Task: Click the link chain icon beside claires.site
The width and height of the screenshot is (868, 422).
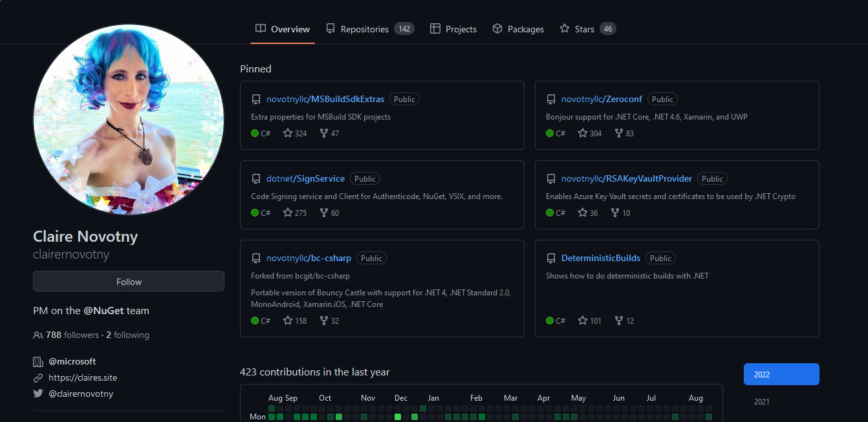Action: [x=38, y=377]
